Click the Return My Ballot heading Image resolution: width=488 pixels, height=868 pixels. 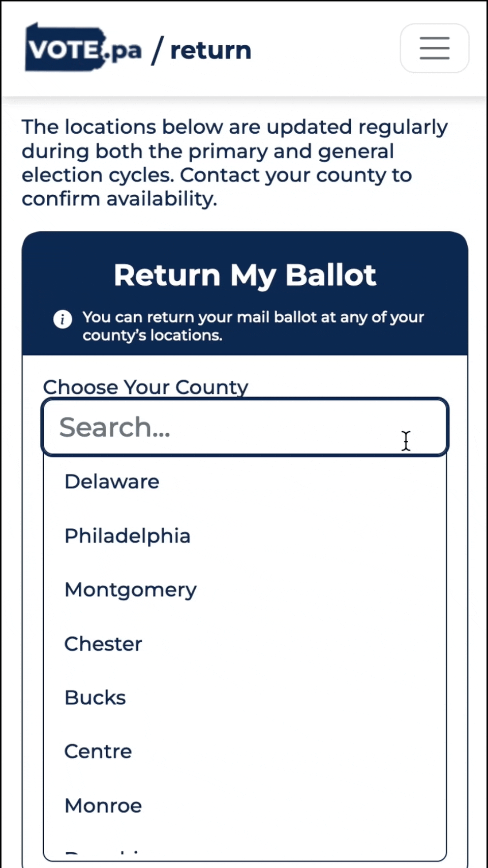pyautogui.click(x=245, y=275)
